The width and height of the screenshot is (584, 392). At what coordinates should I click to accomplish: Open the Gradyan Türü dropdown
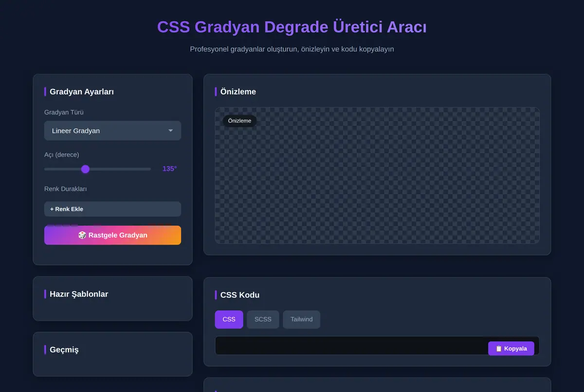click(112, 131)
